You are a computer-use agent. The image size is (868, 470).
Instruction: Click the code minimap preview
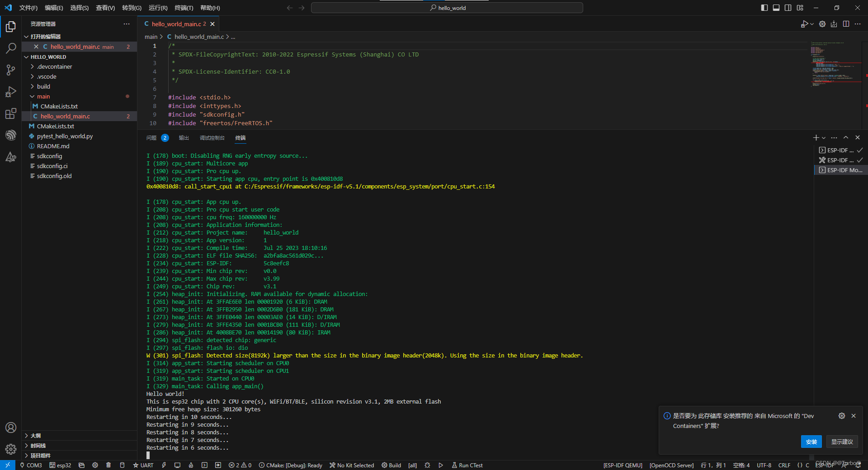[x=835, y=66]
